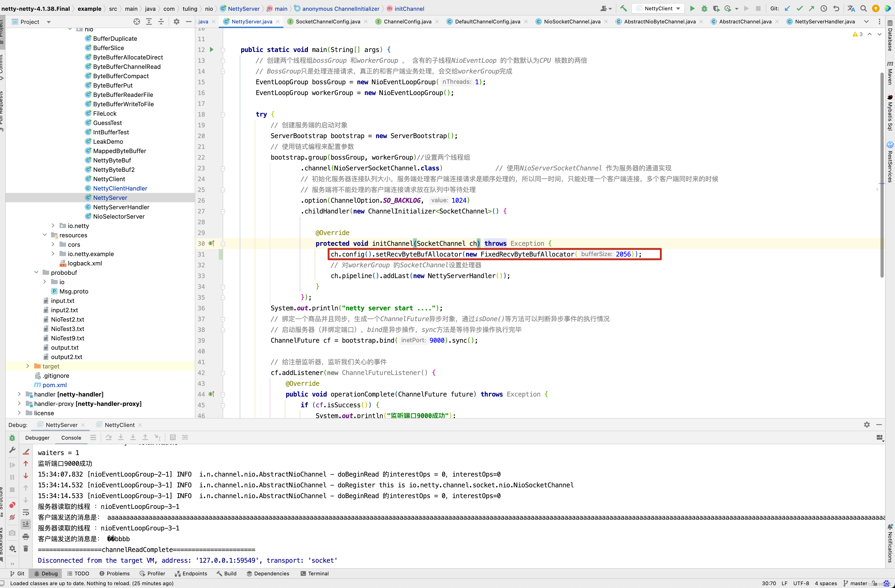The image size is (895, 588).
Task: Toggle Database tool window on right stripe
Action: [x=890, y=36]
